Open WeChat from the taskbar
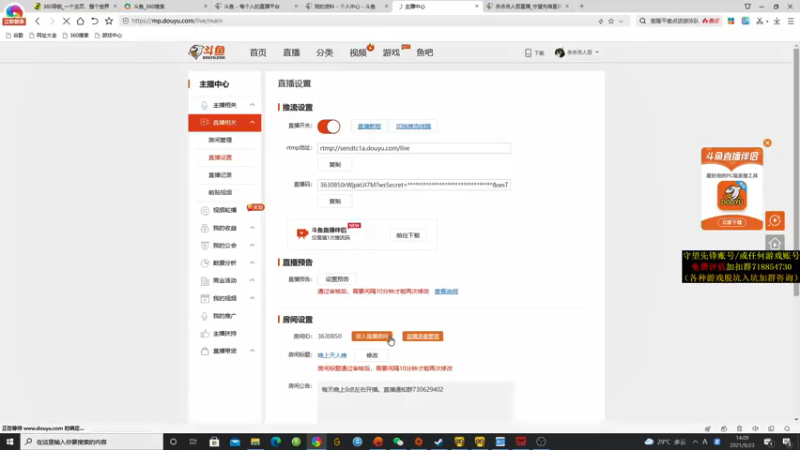800x450 pixels. point(398,442)
